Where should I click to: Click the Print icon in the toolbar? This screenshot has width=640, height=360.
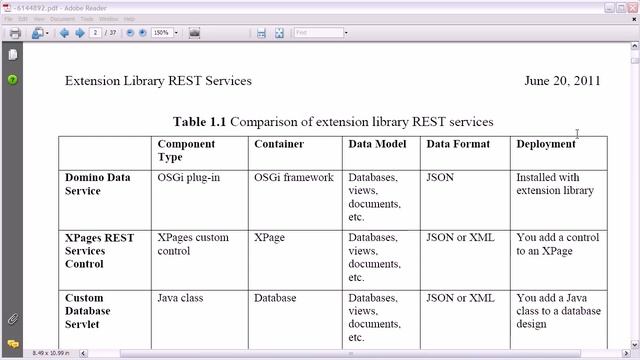pyautogui.click(x=15, y=33)
